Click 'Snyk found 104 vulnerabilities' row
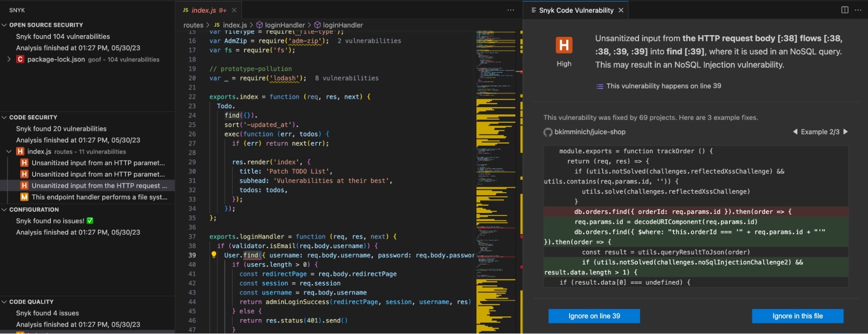 pyautogui.click(x=87, y=36)
